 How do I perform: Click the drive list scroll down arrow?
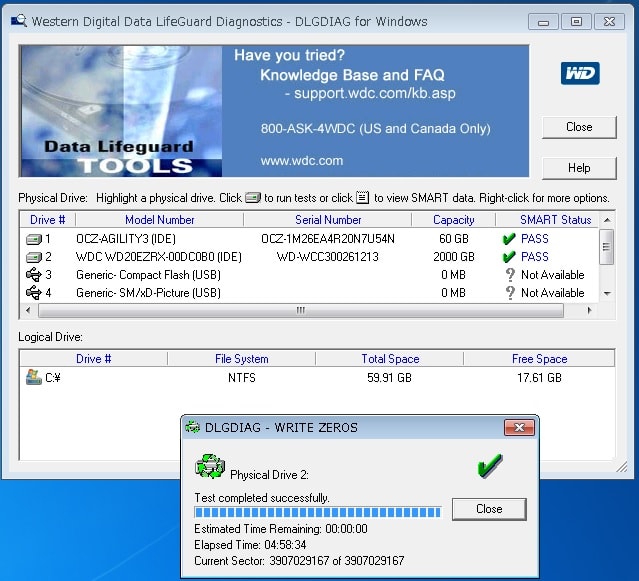pos(607,294)
